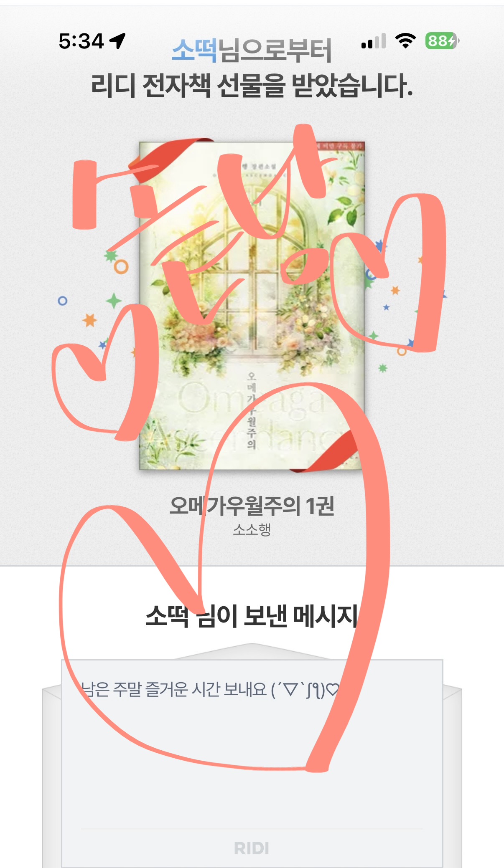Open author name 소소행
This screenshot has height=868, width=504.
252,529
